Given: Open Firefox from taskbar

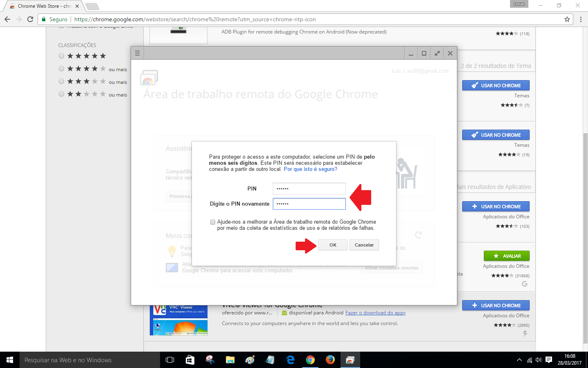Looking at the screenshot, I should 330,360.
